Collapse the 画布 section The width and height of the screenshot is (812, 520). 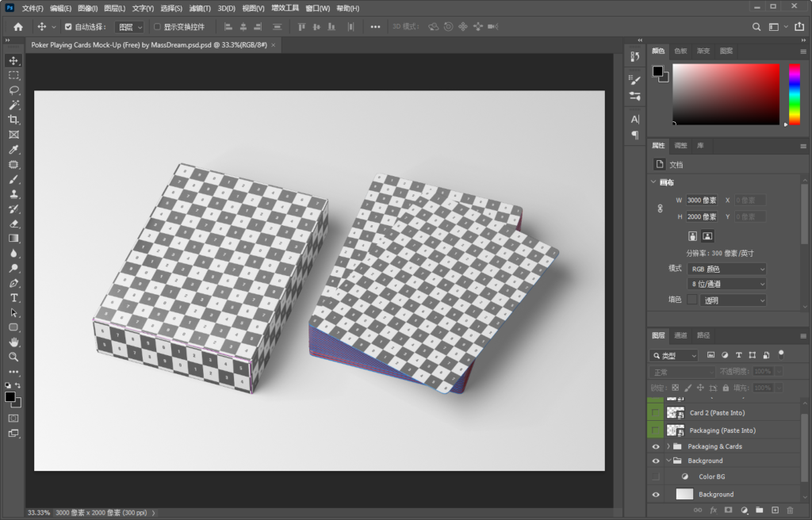(x=653, y=182)
